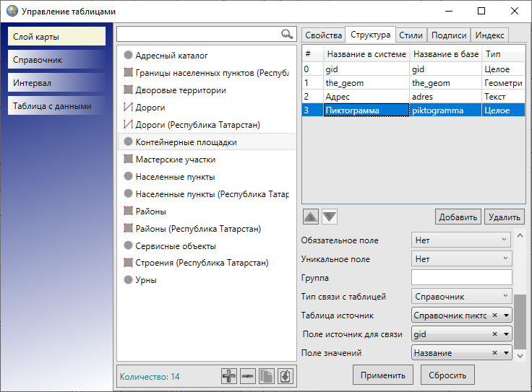Open the Стили tab
This screenshot has width=532, height=392.
coord(411,35)
